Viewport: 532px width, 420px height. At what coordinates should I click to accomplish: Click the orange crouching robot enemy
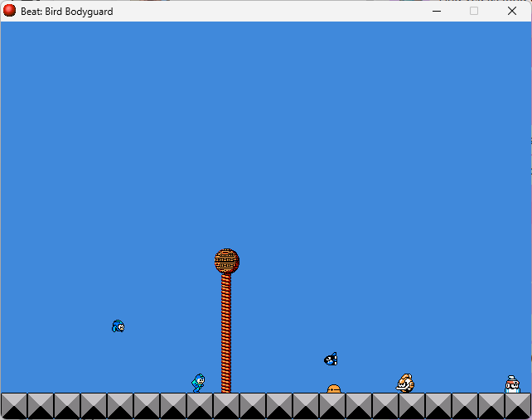(x=405, y=383)
